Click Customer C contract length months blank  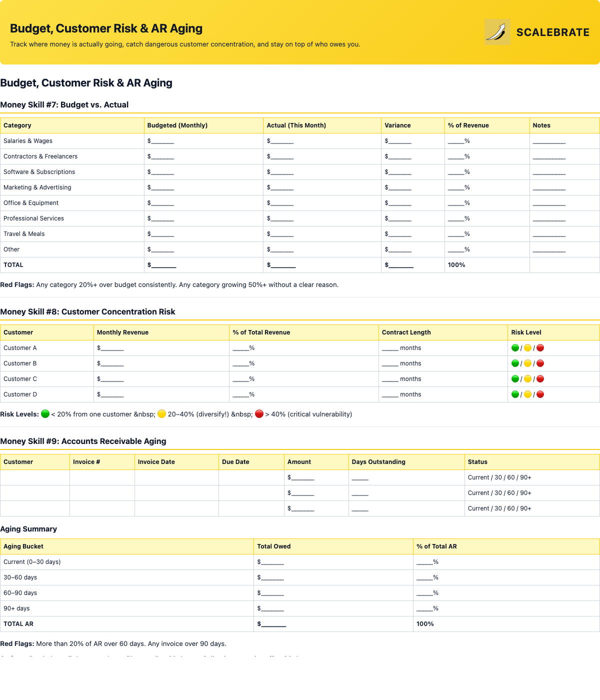401,379
